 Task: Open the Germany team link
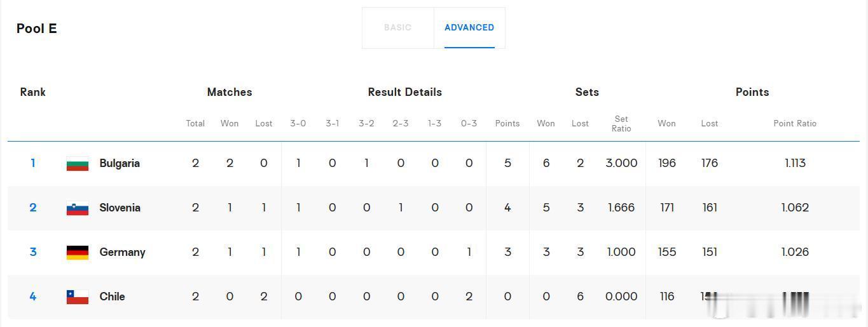click(122, 252)
